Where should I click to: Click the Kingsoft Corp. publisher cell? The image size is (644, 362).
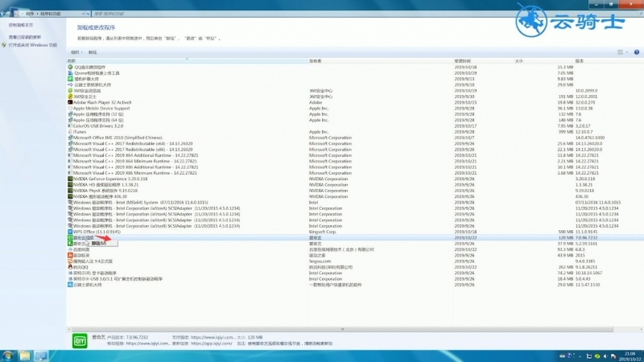(x=323, y=232)
